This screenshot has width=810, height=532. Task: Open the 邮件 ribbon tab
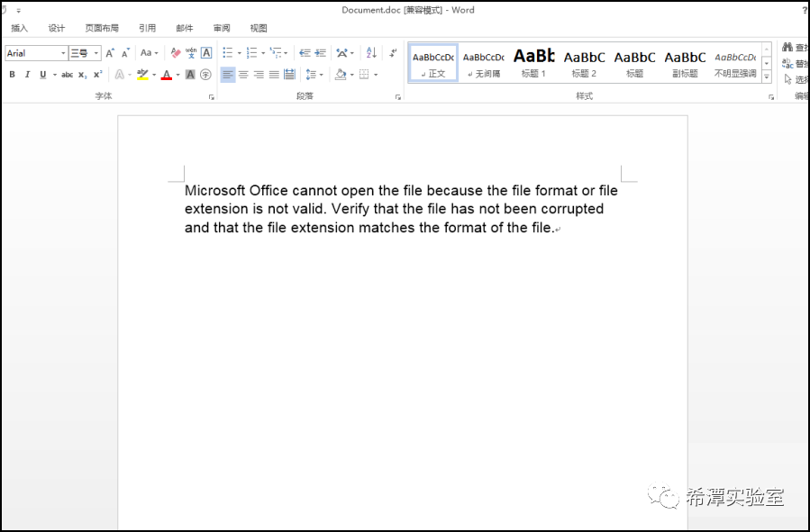185,28
